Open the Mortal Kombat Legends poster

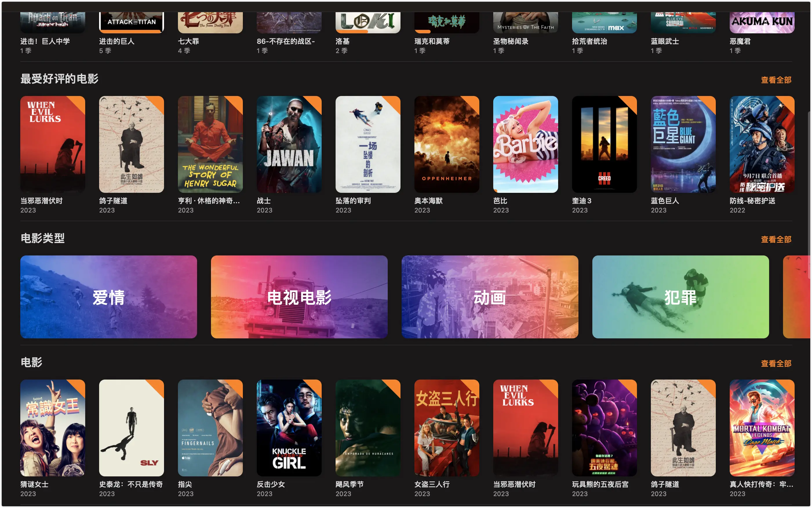762,428
